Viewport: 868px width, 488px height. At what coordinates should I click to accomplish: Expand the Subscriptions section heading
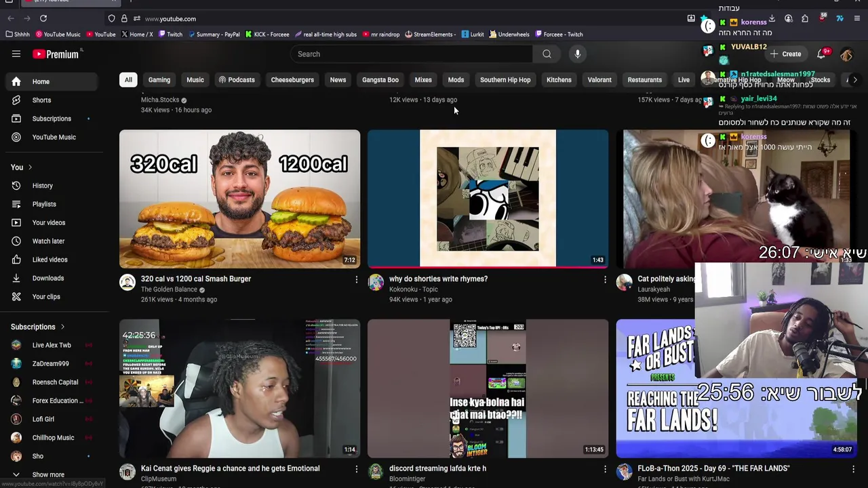[x=38, y=327]
